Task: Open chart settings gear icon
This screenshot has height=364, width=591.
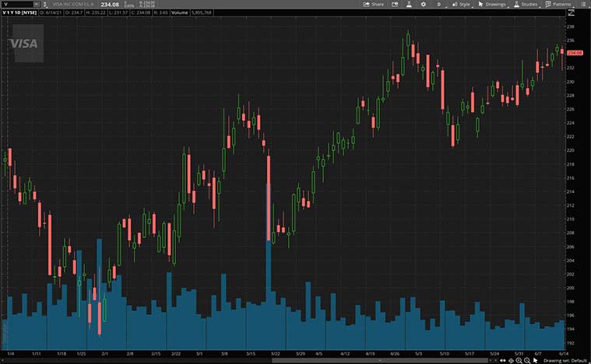Action: pyautogui.click(x=422, y=4)
